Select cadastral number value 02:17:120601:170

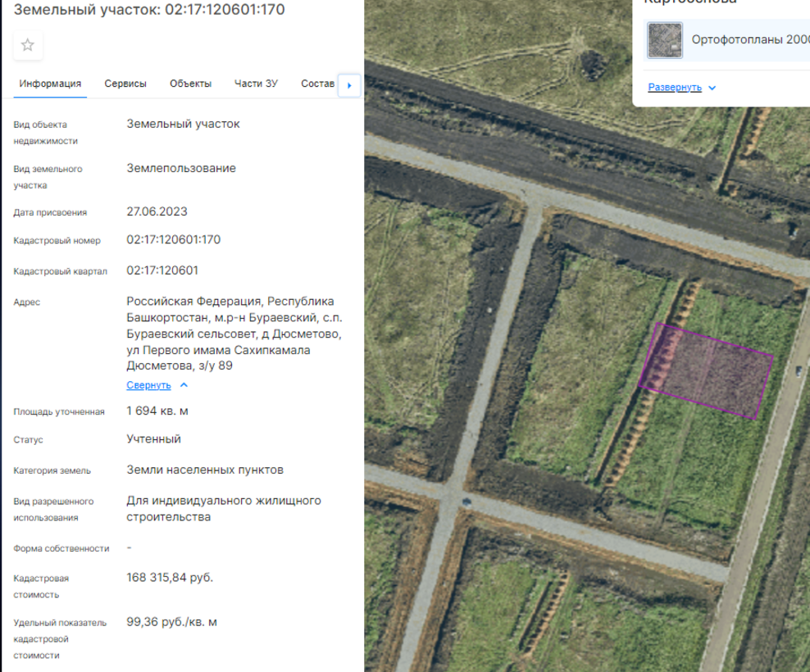click(174, 239)
